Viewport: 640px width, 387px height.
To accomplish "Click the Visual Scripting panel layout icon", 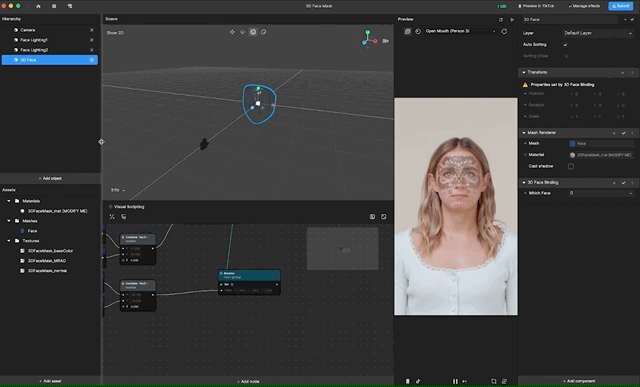I will point(372,217).
